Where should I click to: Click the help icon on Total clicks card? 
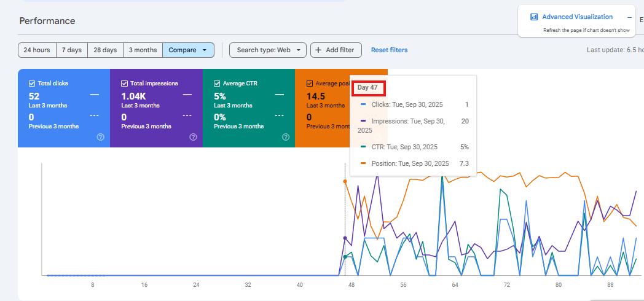click(101, 137)
